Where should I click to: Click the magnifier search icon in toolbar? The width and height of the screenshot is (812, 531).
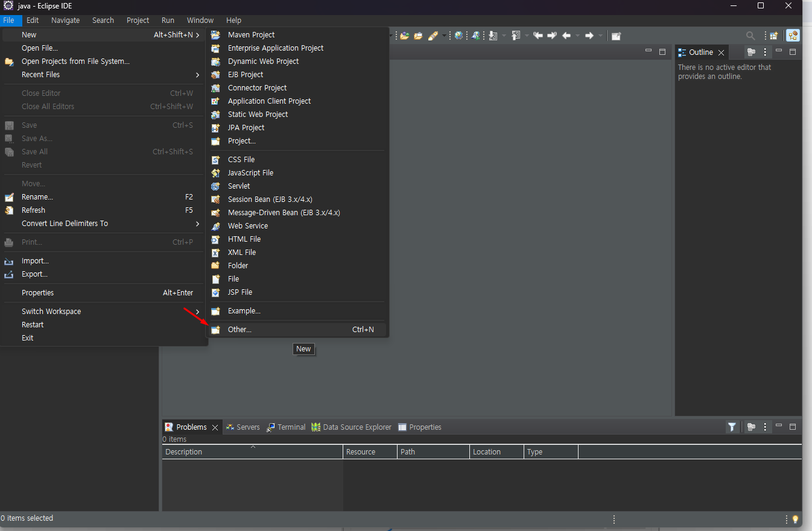tap(750, 36)
